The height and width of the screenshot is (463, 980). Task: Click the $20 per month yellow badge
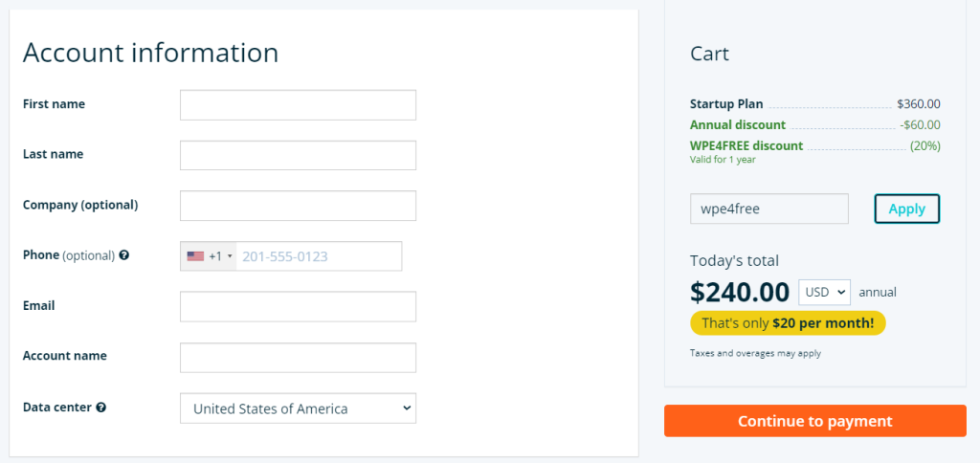(x=788, y=323)
